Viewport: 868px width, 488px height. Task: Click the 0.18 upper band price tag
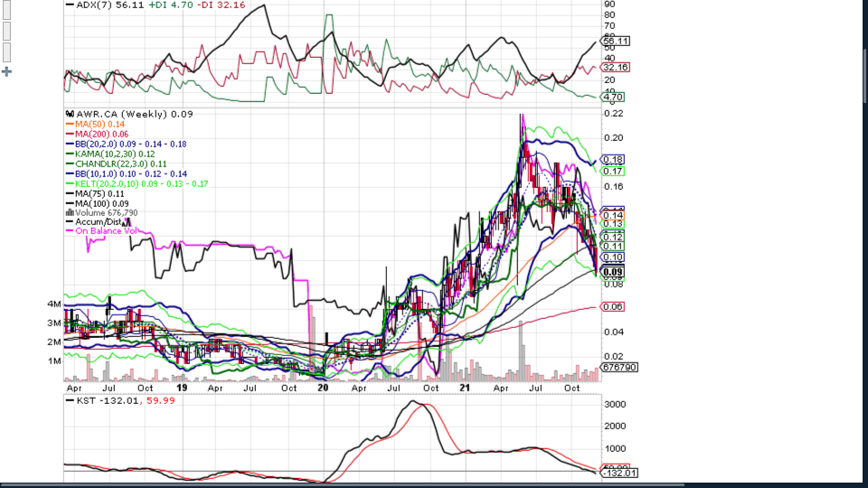pyautogui.click(x=613, y=160)
